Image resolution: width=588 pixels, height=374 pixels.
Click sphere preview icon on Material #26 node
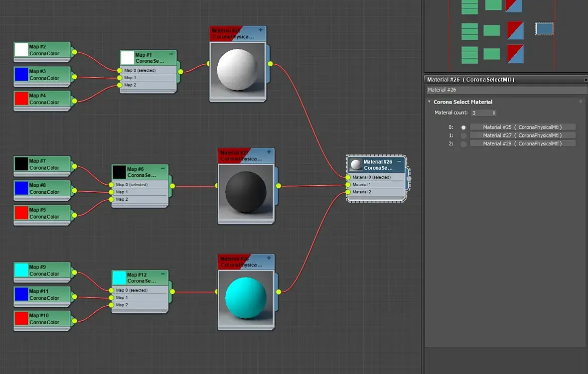[356, 164]
